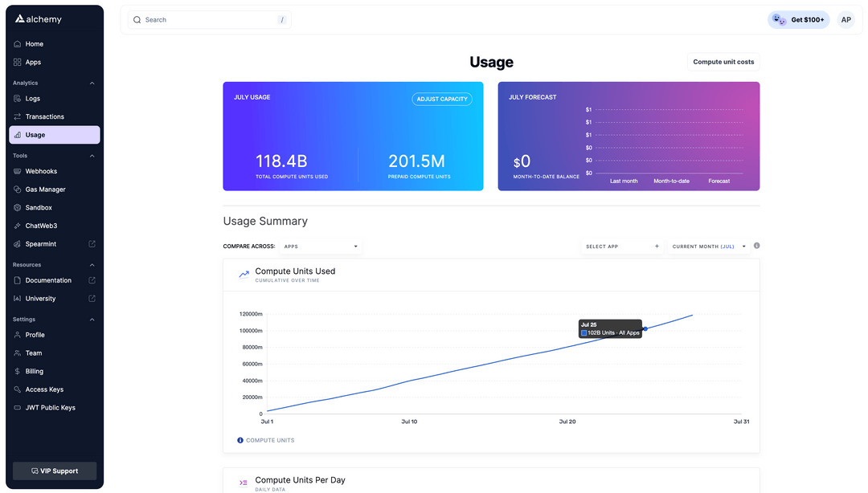Open the Compare Across Apps dropdown
The height and width of the screenshot is (493, 868).
[319, 246]
